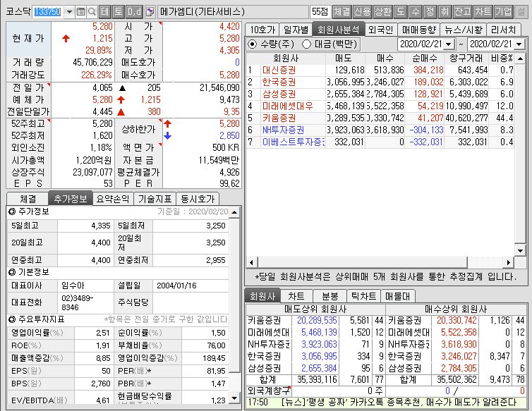
Task: Open the 기업 company info toolbar button
Action: coord(504,12)
